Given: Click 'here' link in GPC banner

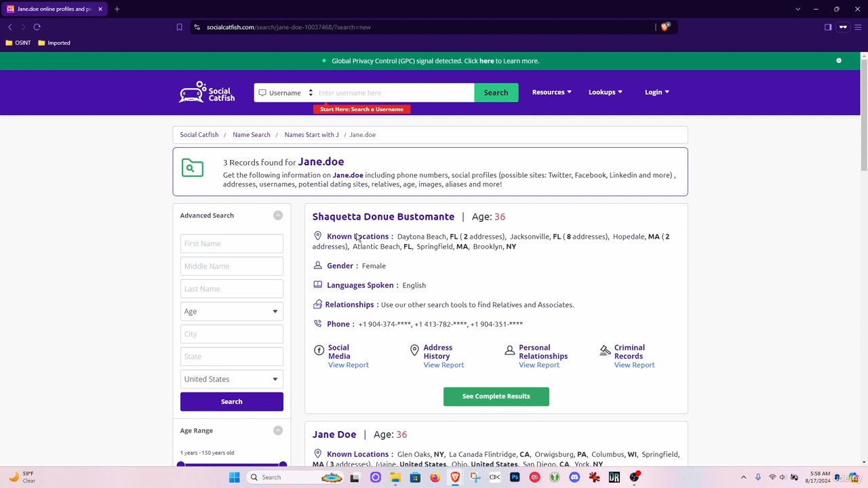Looking at the screenshot, I should point(486,61).
